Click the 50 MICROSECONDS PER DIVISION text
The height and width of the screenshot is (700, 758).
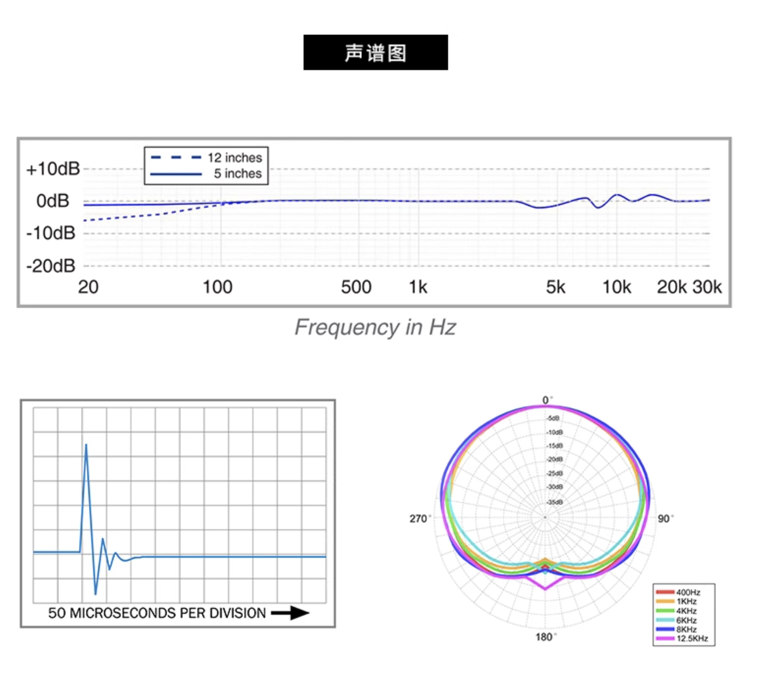(157, 613)
